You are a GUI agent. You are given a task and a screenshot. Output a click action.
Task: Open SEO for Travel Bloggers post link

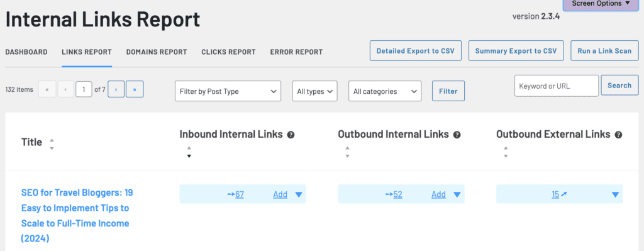77,216
